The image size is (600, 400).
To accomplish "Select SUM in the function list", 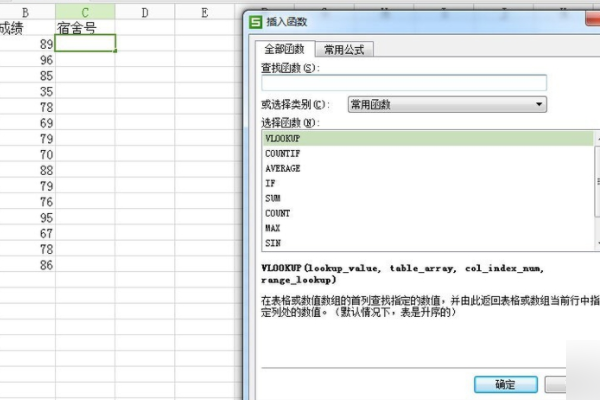I will pos(428,198).
